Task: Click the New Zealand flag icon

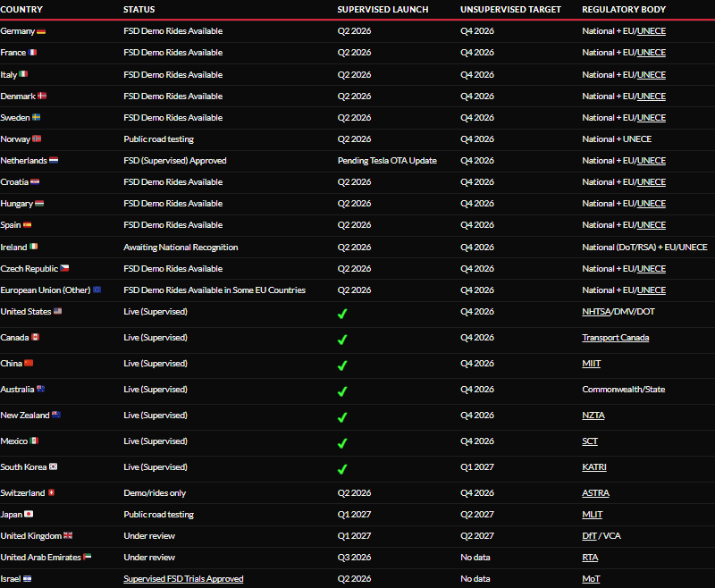Action: (x=56, y=415)
